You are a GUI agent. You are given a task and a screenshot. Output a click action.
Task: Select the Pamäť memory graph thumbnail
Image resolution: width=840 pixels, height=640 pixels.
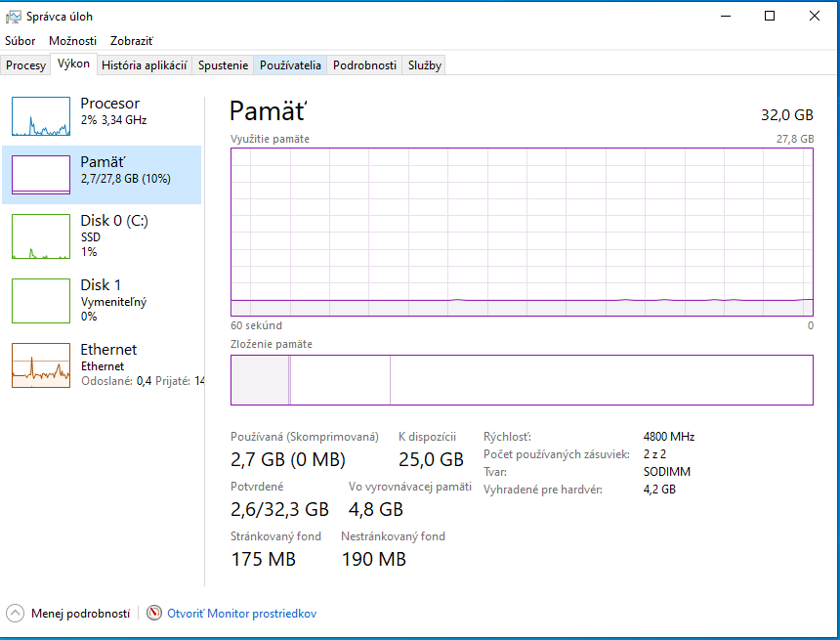[x=41, y=175]
